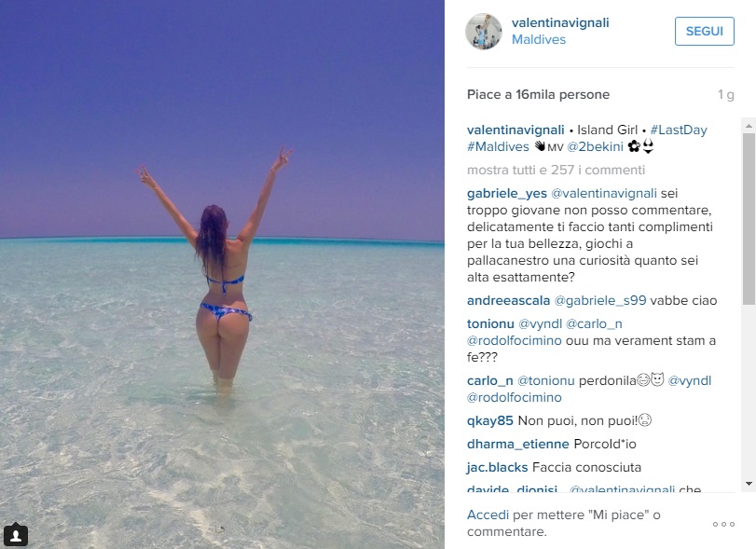Open qkay85 commenter profile
This screenshot has height=549, width=756.
pos(489,420)
